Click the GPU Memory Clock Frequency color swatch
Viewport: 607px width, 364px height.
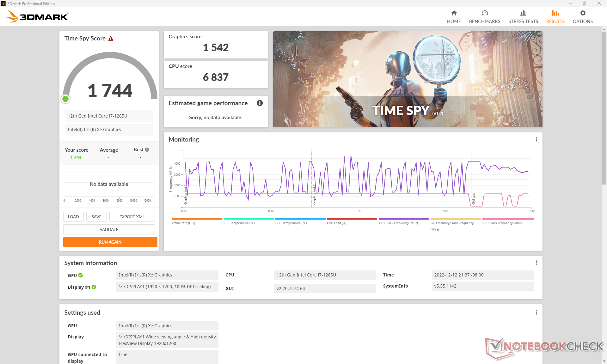[x=455, y=219]
